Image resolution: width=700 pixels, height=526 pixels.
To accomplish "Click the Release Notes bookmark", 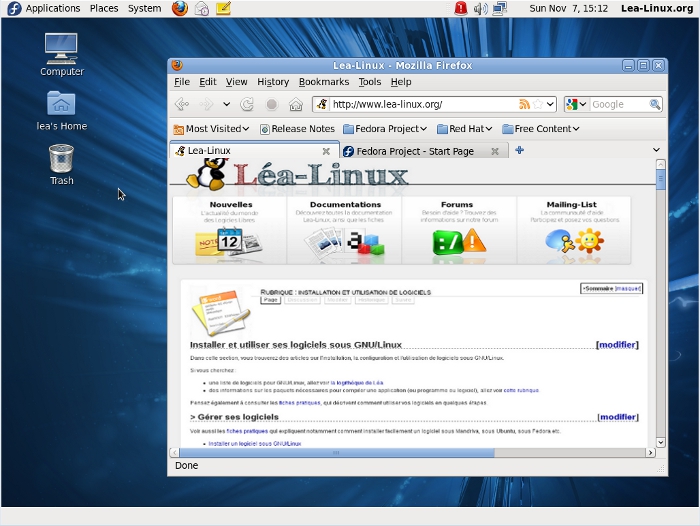I will (297, 129).
